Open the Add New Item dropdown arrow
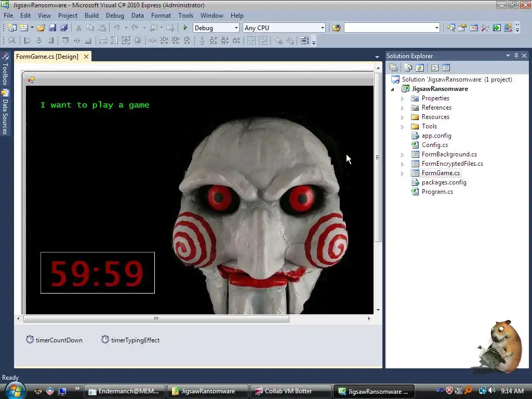532x399 pixels. [32, 28]
